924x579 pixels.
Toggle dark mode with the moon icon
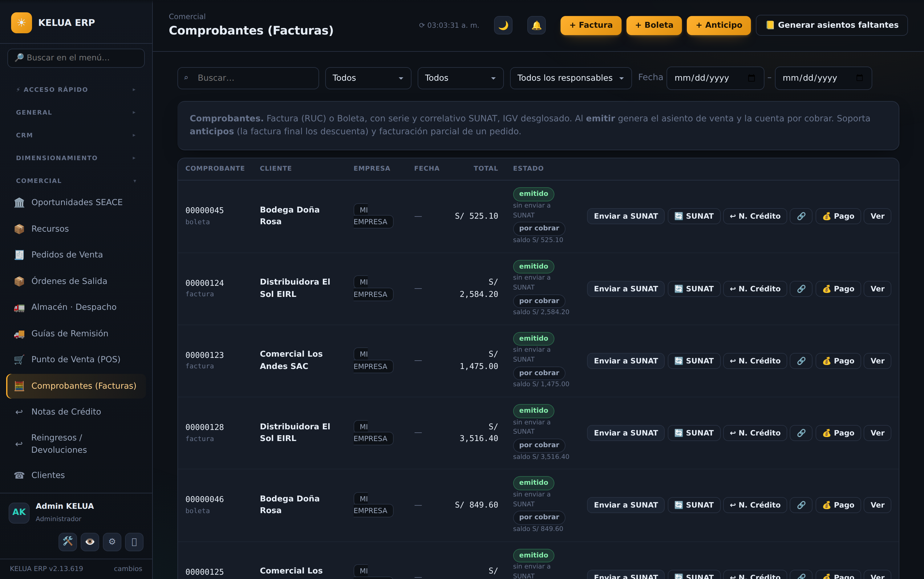pyautogui.click(x=503, y=25)
